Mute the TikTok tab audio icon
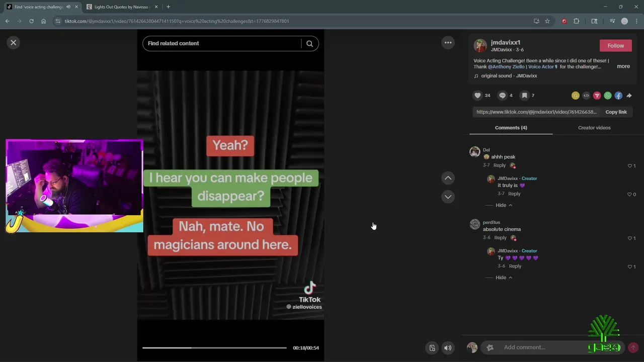This screenshot has height=362, width=644. pos(68,7)
